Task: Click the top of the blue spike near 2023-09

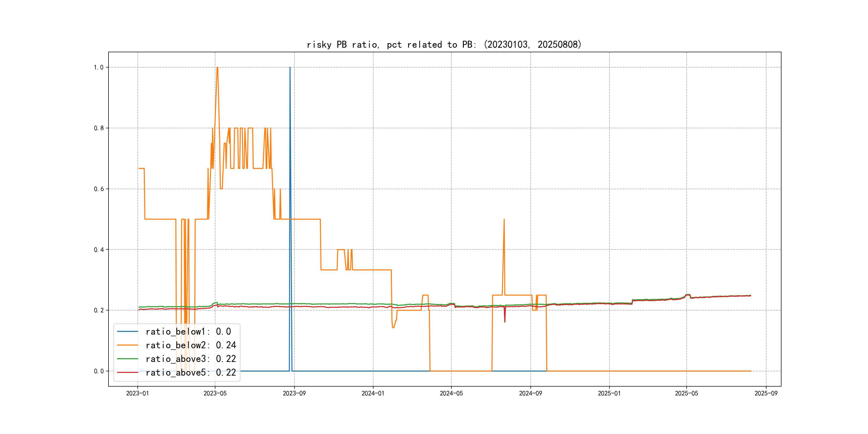Action: coord(290,68)
